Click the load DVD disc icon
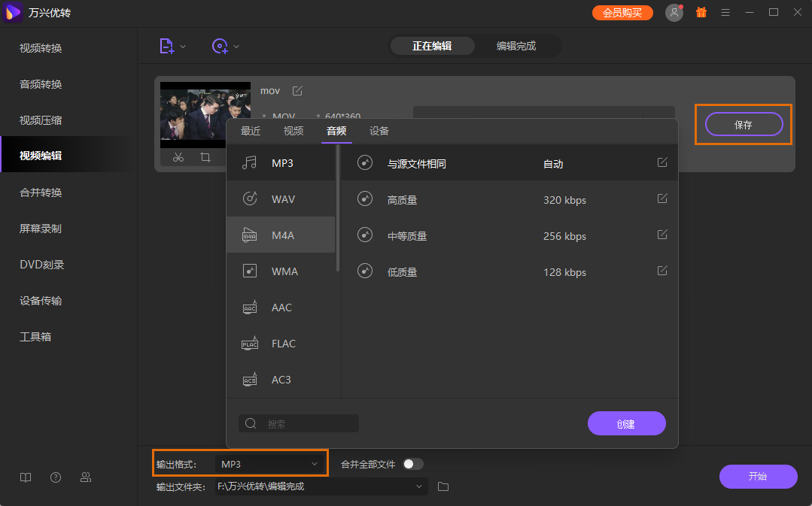The height and width of the screenshot is (506, 812). click(x=220, y=46)
